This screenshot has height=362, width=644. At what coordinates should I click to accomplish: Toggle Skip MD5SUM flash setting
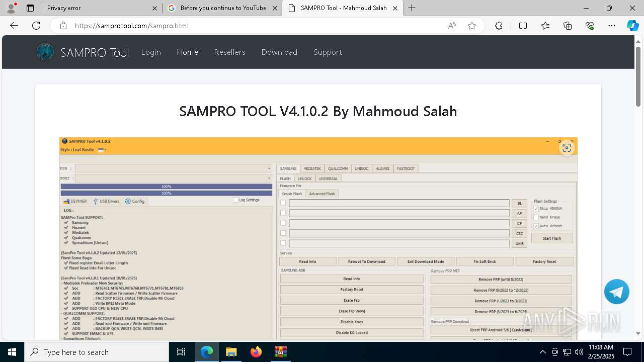(x=536, y=208)
